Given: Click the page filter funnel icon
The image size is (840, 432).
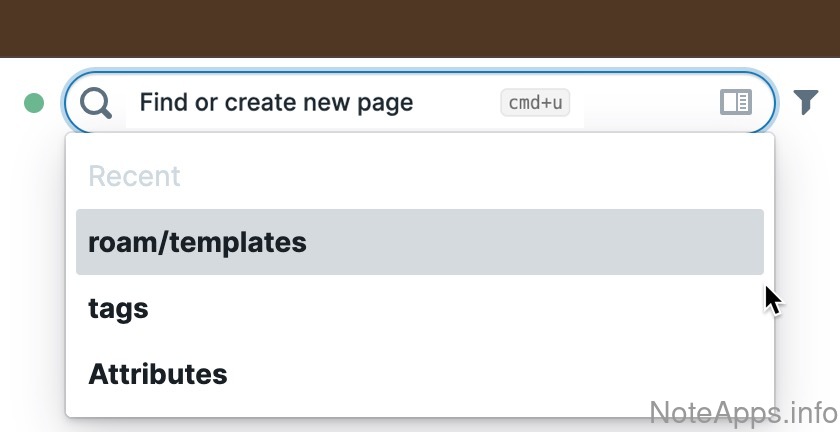Looking at the screenshot, I should coord(806,101).
